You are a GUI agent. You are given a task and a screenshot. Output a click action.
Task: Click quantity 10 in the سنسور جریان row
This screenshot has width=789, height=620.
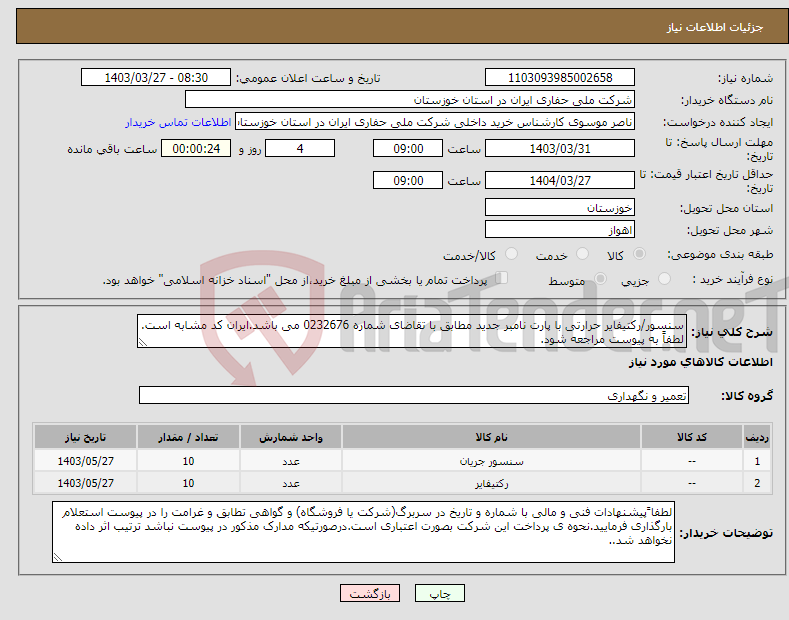[x=188, y=461]
